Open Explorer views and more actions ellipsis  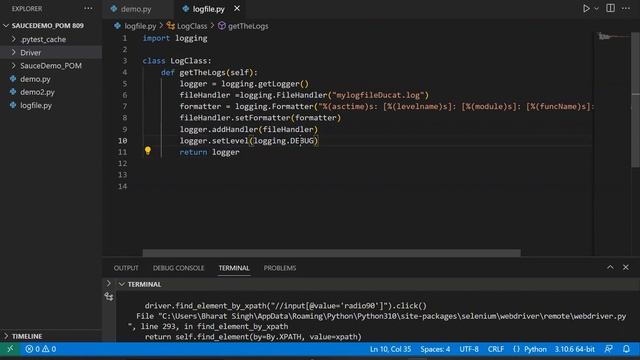88,8
